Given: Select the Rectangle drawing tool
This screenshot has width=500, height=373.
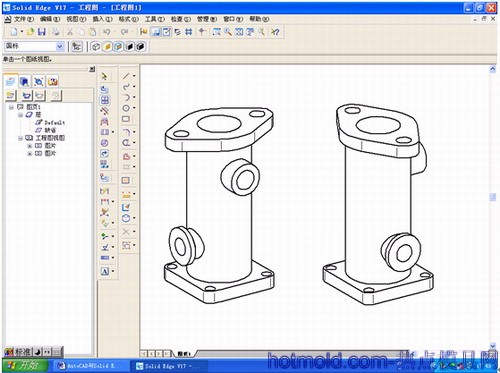Looking at the screenshot, I should coord(126,119).
